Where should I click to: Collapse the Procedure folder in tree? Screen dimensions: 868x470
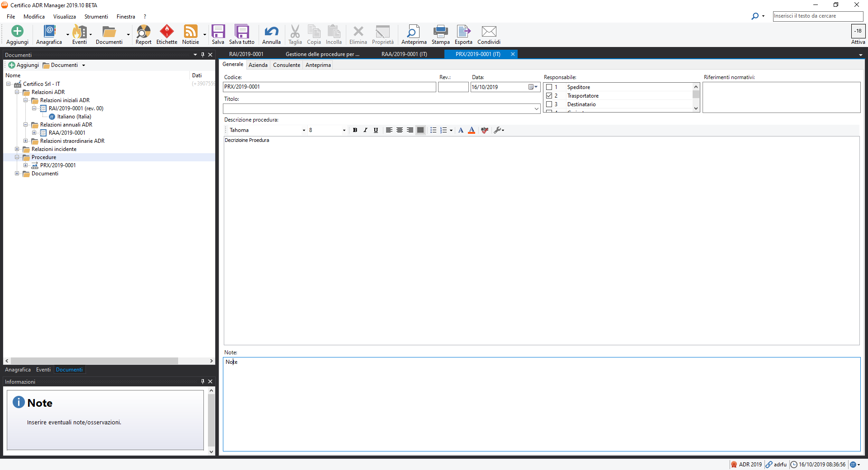click(17, 157)
